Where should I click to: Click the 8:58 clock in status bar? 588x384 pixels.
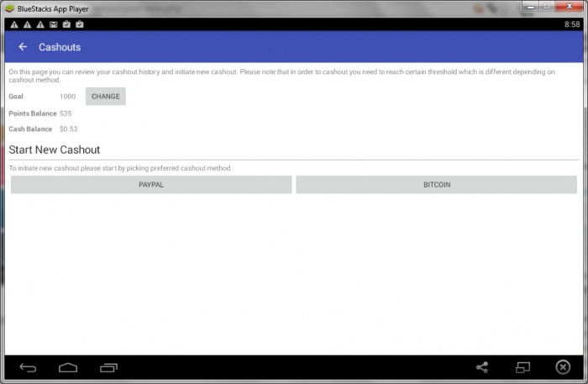pyautogui.click(x=572, y=24)
